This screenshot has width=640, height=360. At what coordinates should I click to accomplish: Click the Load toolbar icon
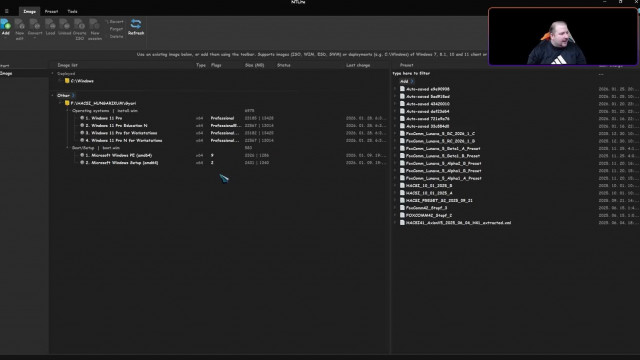pos(50,24)
